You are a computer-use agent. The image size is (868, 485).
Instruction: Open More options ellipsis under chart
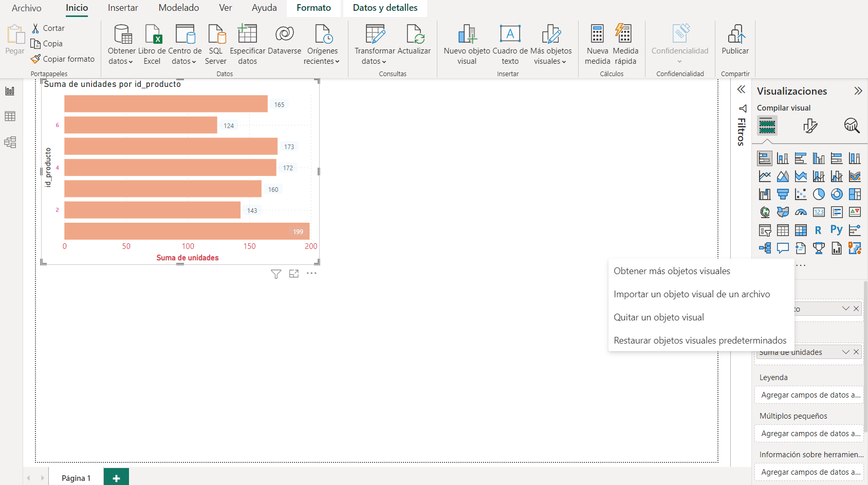tap(311, 273)
